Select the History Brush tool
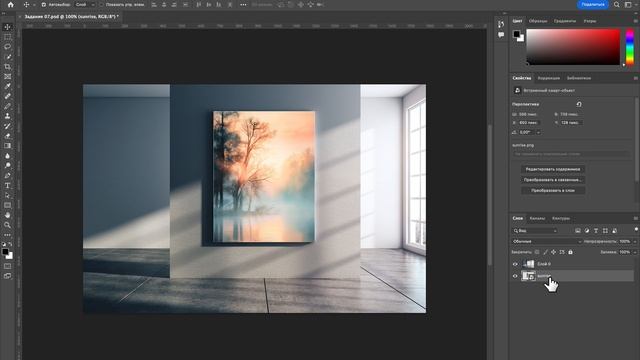 (x=7, y=126)
